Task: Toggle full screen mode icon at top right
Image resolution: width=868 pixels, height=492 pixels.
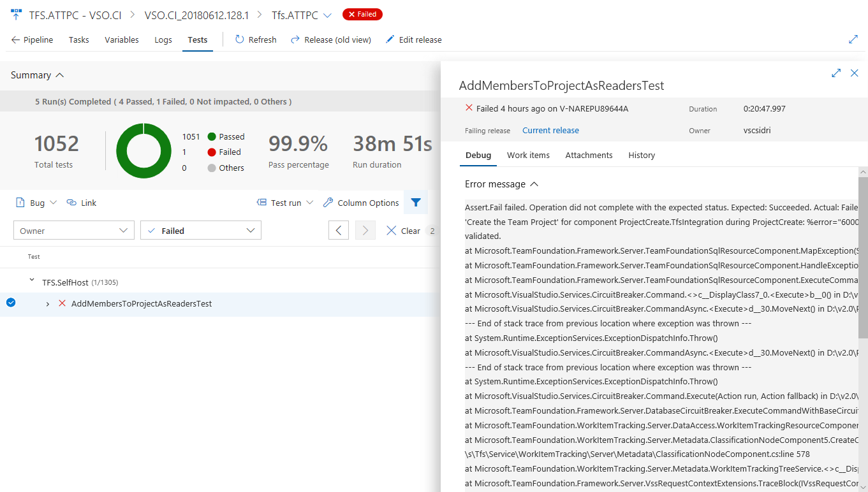Action: pyautogui.click(x=853, y=39)
